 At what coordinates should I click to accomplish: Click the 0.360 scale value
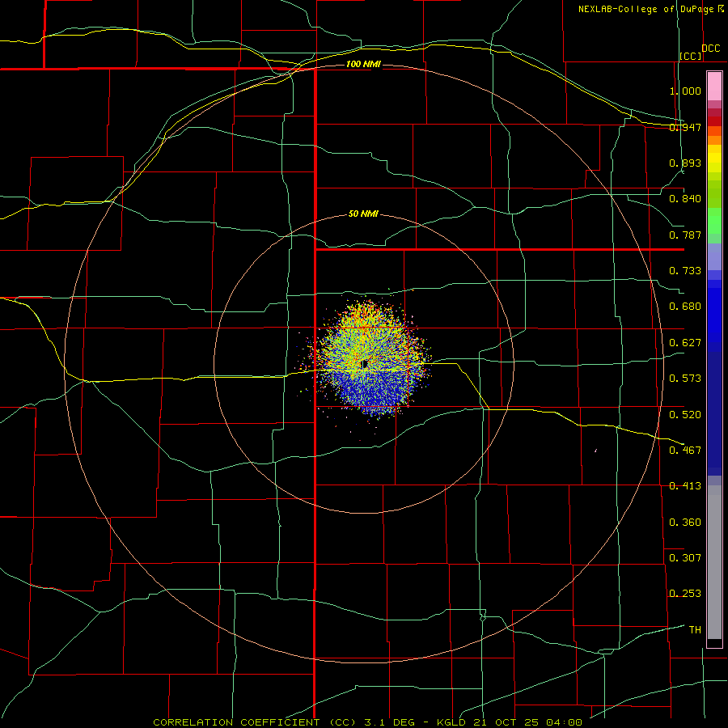click(x=685, y=522)
